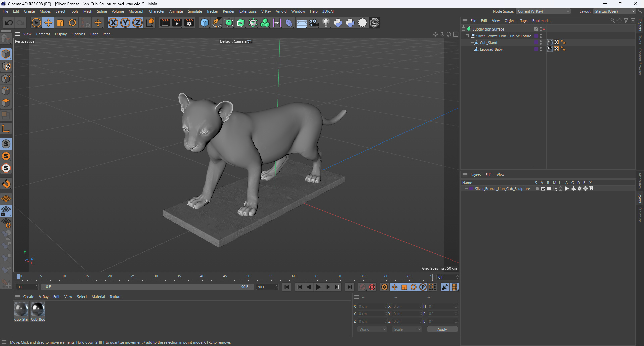
Task: Go to start of animation
Action: [x=286, y=287]
